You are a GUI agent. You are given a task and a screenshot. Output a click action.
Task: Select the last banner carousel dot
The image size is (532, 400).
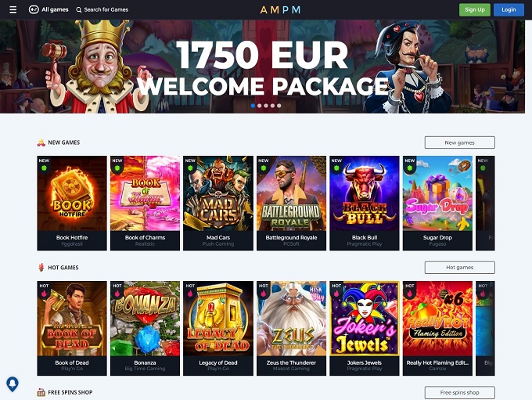pyautogui.click(x=279, y=106)
